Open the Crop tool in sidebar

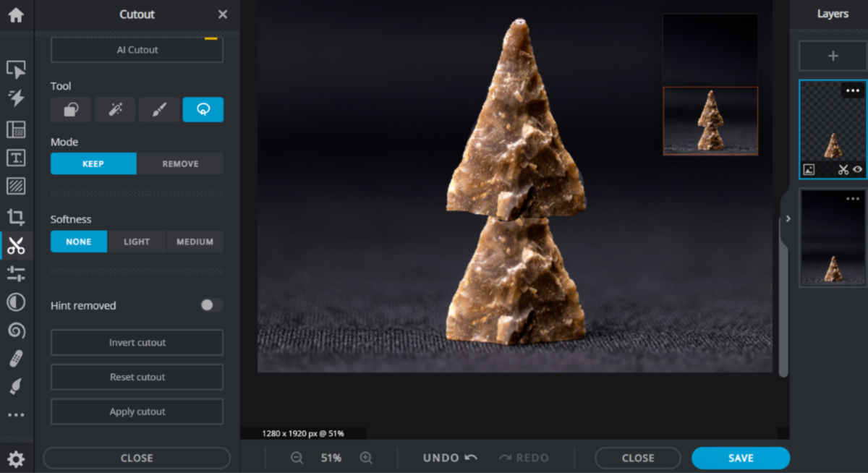[16, 217]
